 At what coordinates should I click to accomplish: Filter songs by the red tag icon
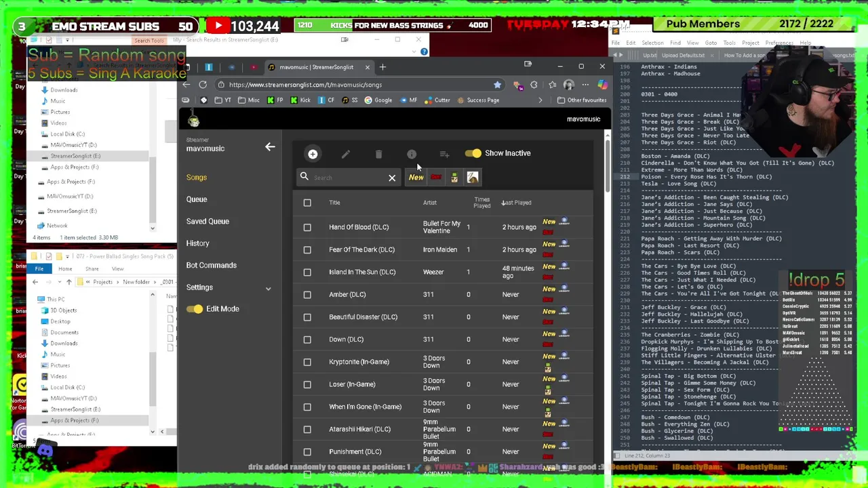436,178
